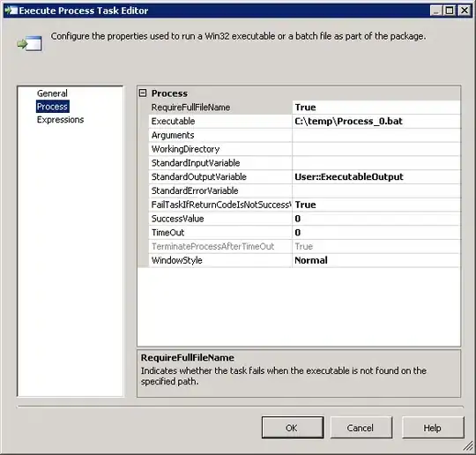Open the WindowStyle Normal value field
Screen dimensions: 476x455
coord(376,260)
